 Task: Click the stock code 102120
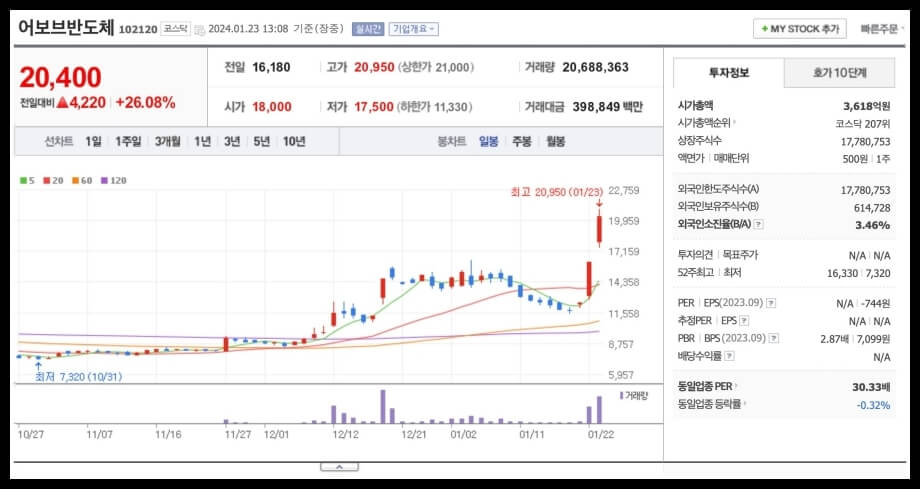[x=138, y=29]
